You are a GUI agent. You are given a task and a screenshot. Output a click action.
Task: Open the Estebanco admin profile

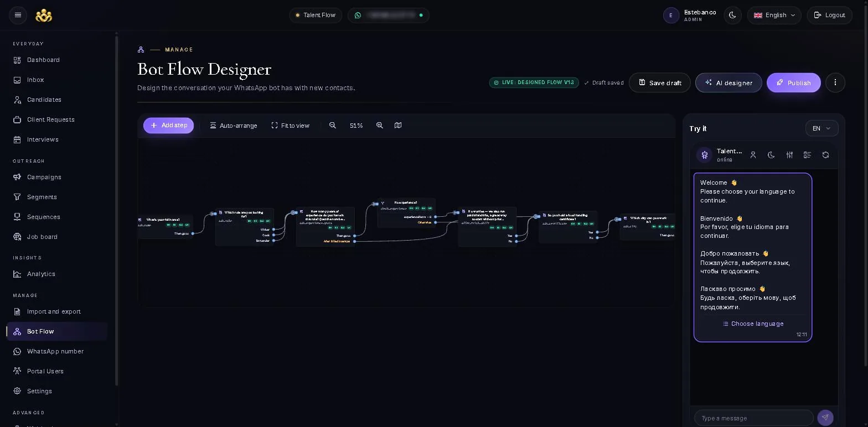tap(690, 15)
